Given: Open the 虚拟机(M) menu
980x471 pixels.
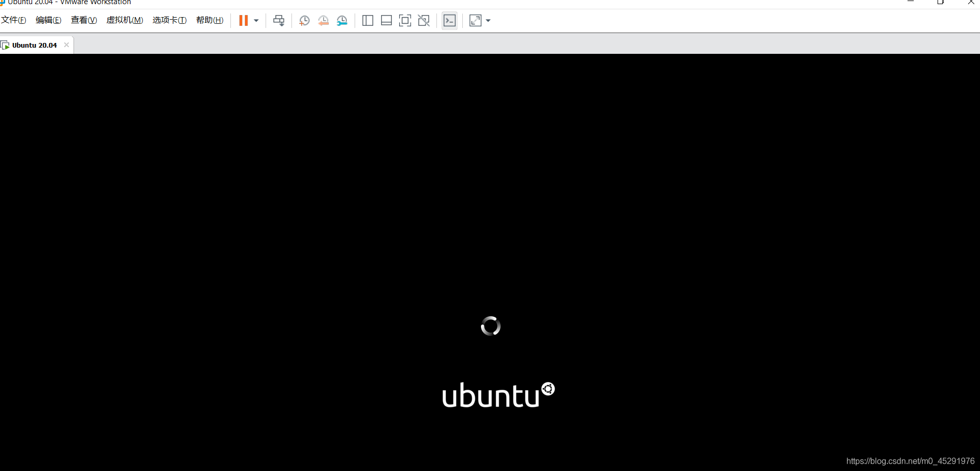Looking at the screenshot, I should point(125,20).
